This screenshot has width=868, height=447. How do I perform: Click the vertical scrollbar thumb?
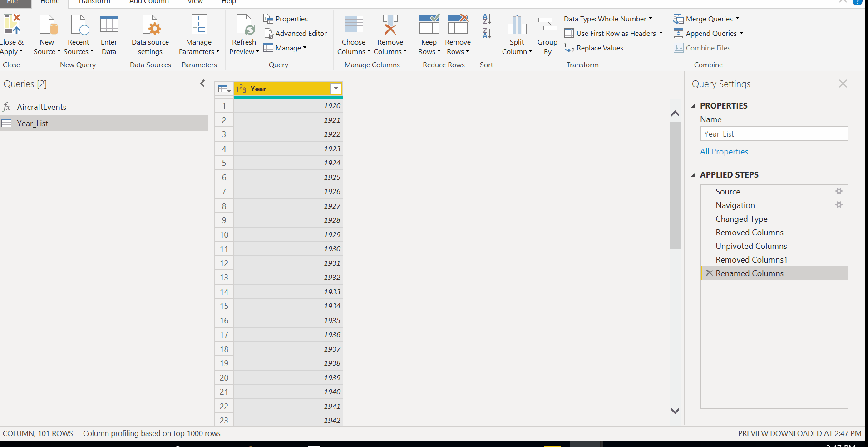(x=675, y=185)
